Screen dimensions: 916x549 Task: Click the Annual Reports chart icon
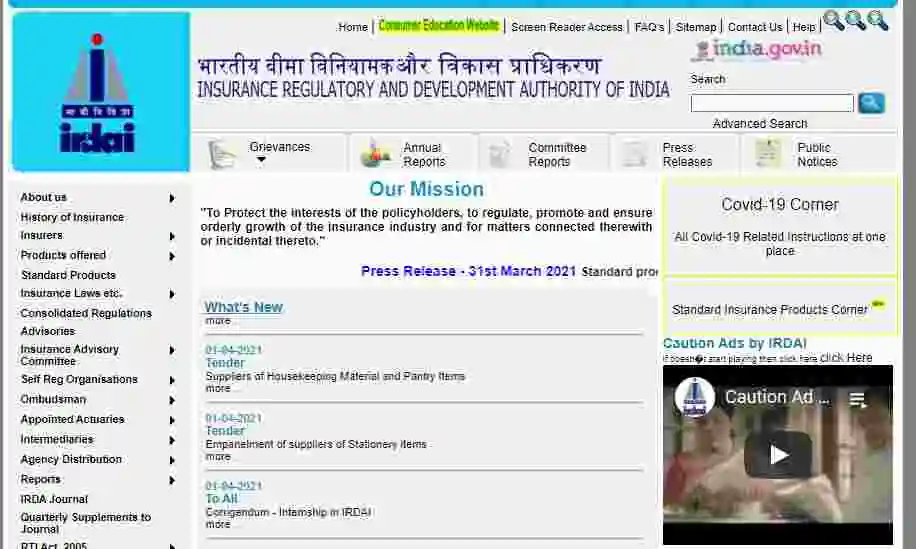click(376, 153)
